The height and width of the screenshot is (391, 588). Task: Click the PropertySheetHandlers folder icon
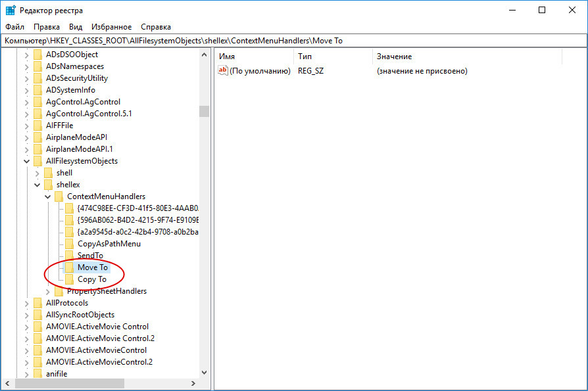59,291
